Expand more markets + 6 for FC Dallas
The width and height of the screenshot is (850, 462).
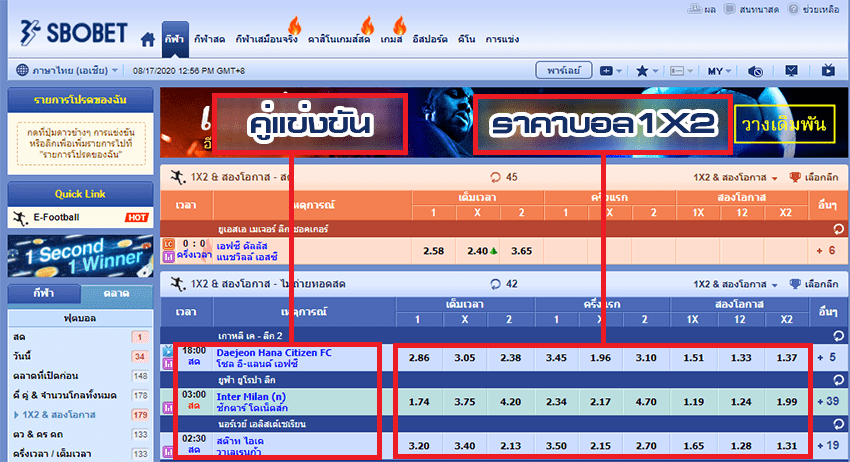pyautogui.click(x=826, y=251)
